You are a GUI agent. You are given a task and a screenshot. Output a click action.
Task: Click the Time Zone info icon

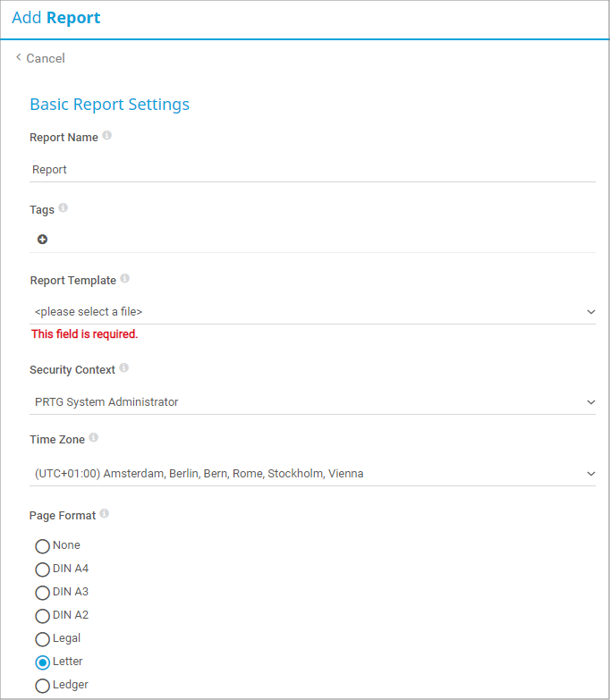point(94,438)
